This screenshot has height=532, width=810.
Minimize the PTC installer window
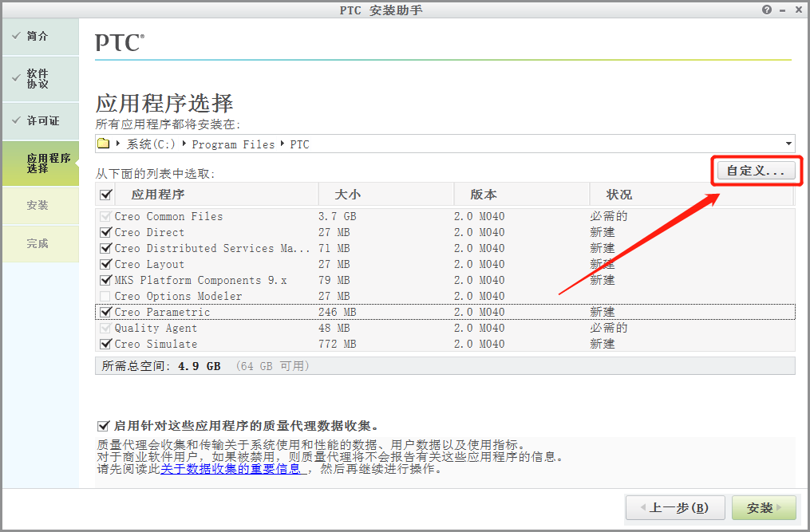click(783, 10)
